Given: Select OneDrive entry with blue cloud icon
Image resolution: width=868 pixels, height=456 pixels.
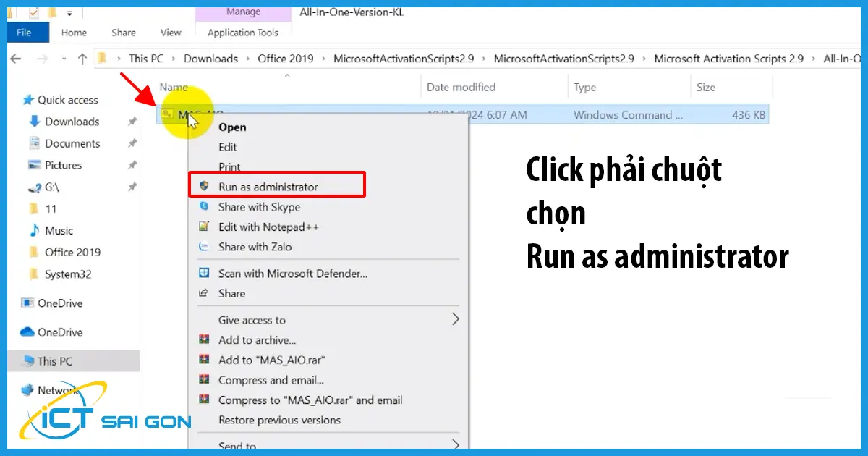Looking at the screenshot, I should point(51,332).
